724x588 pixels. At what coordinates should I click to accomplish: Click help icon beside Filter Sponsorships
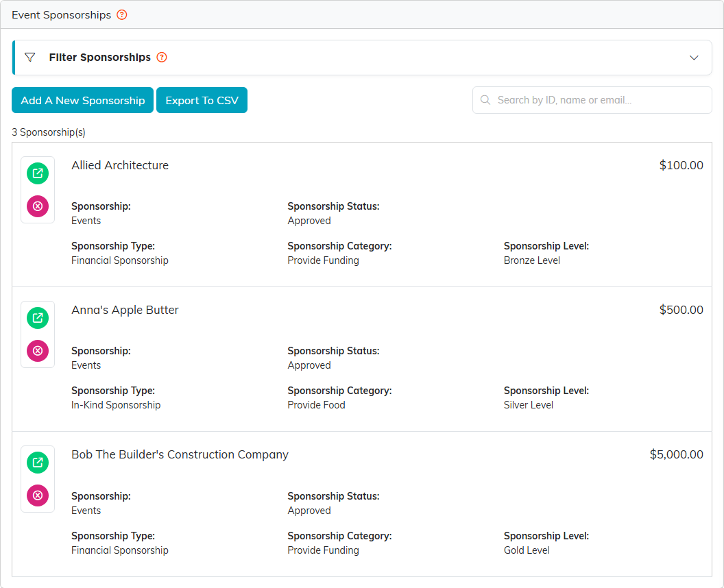(x=162, y=58)
